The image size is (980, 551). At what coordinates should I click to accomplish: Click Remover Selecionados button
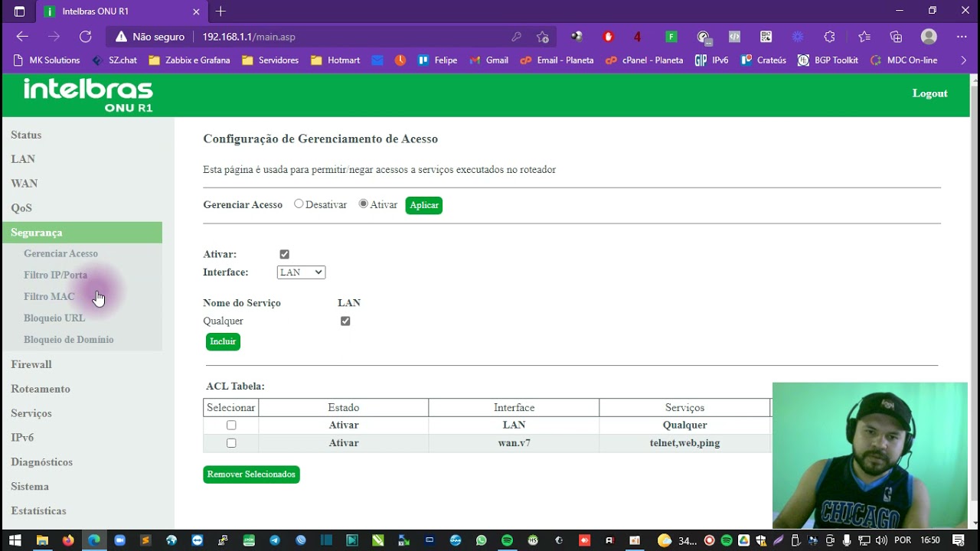251,474
